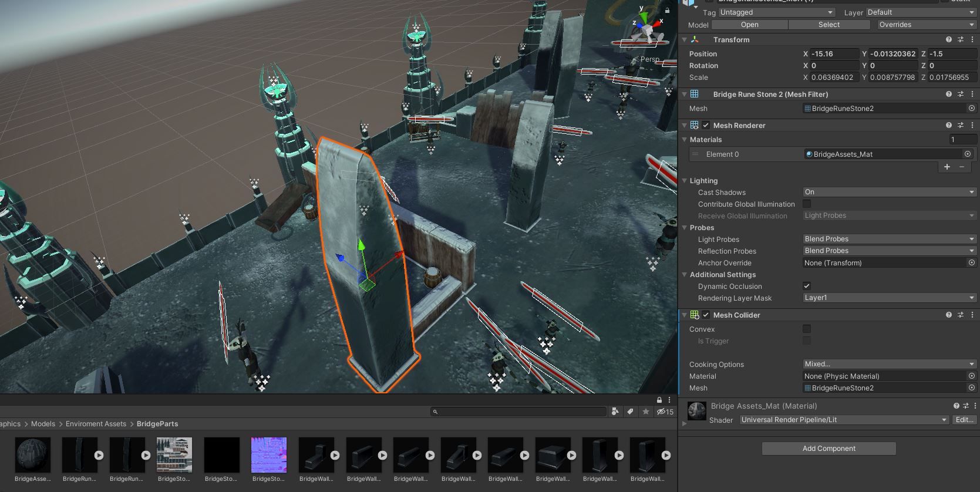Toggle hidden packages eye icon showing 15
This screenshot has height=492, width=980.
click(x=665, y=412)
